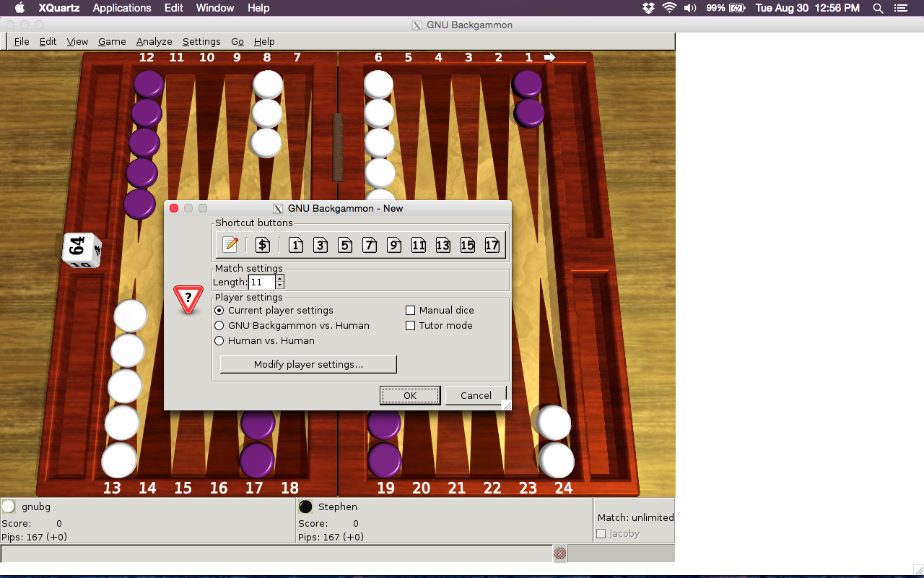The image size is (924, 578).
Task: Decrease match length with the down arrow
Action: click(280, 285)
